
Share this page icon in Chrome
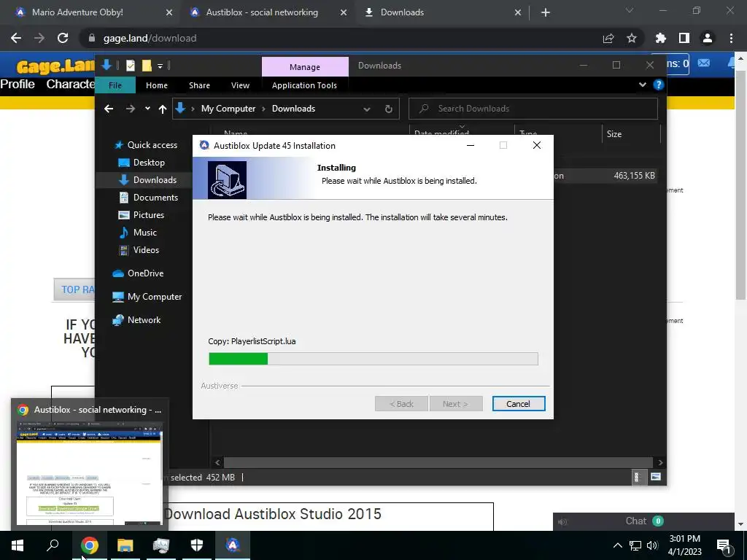[608, 38]
